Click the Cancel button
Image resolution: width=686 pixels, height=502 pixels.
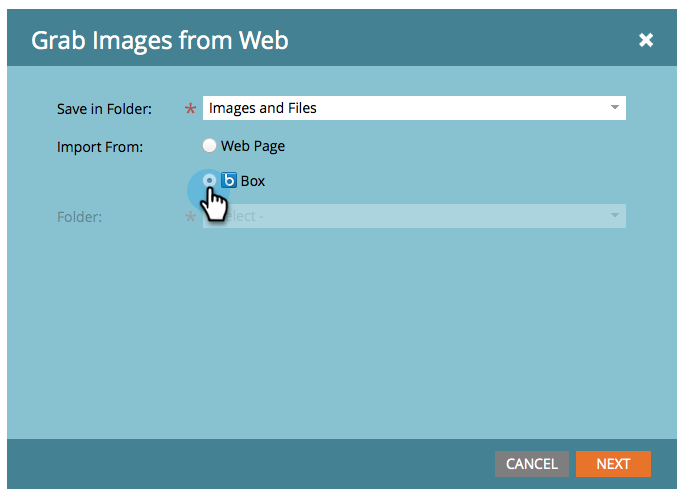point(532,464)
